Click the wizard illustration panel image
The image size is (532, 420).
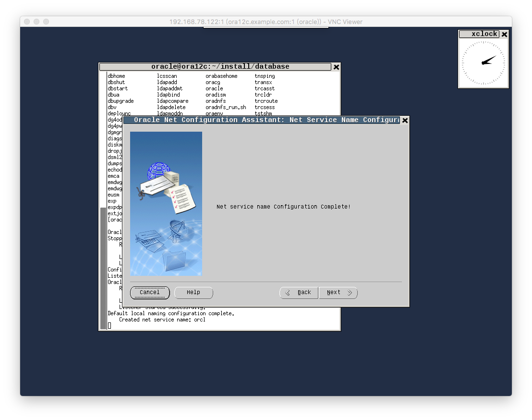166,204
